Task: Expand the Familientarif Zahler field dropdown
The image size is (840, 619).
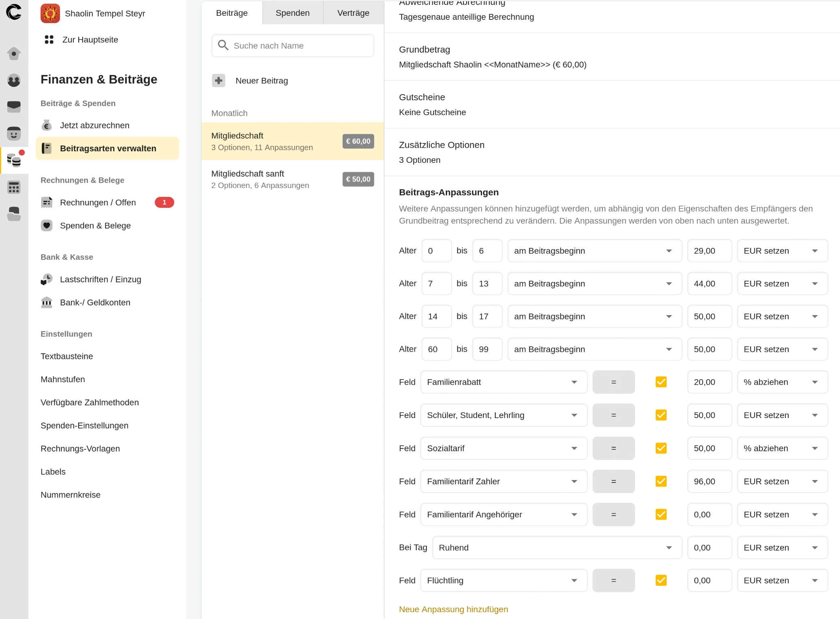Action: click(503, 482)
